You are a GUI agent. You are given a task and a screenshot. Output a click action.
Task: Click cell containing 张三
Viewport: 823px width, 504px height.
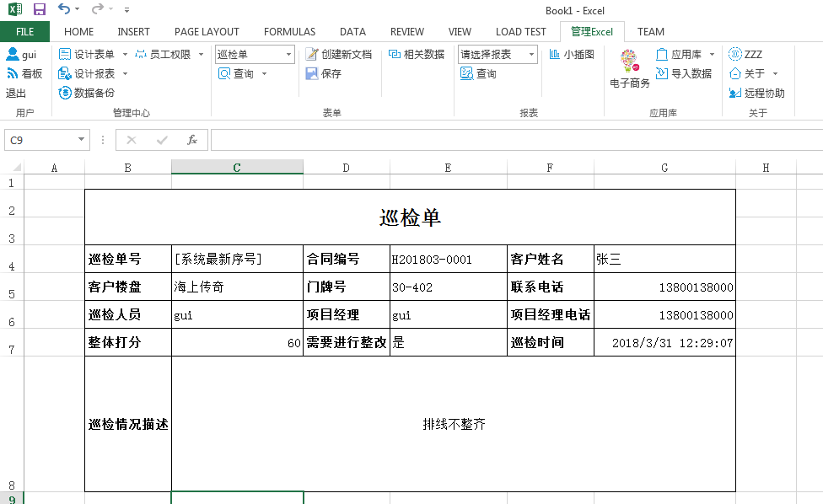(x=664, y=259)
